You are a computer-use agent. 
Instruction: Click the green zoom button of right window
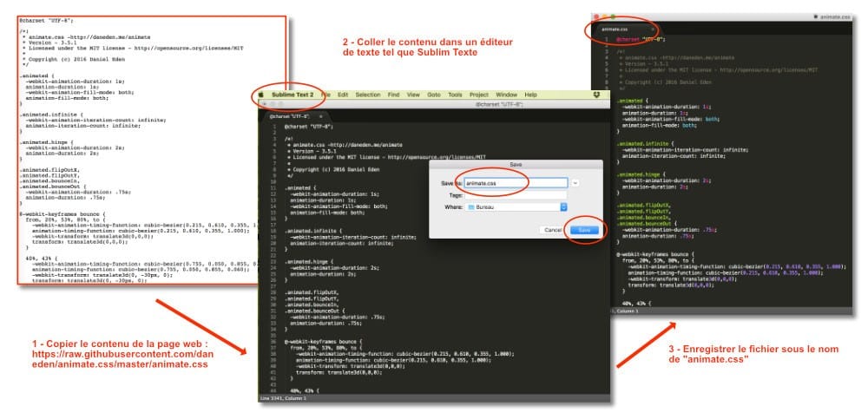point(612,16)
